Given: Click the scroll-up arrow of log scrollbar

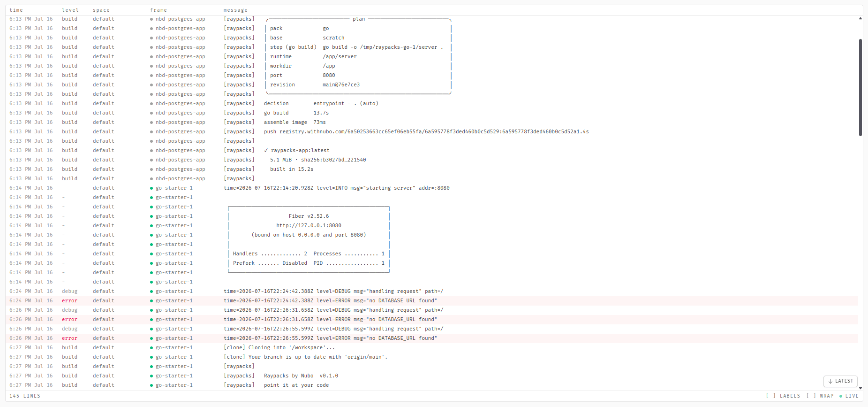Looking at the screenshot, I should pos(860,18).
